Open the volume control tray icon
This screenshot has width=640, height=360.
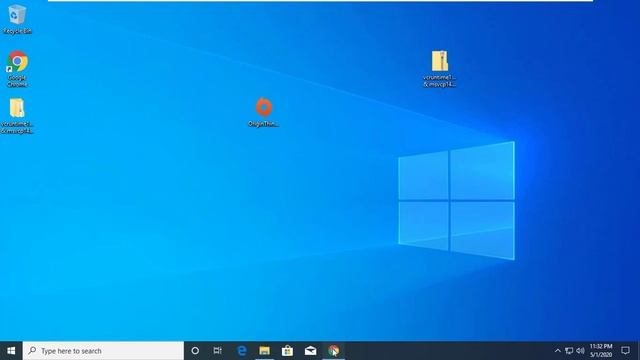click(580, 351)
